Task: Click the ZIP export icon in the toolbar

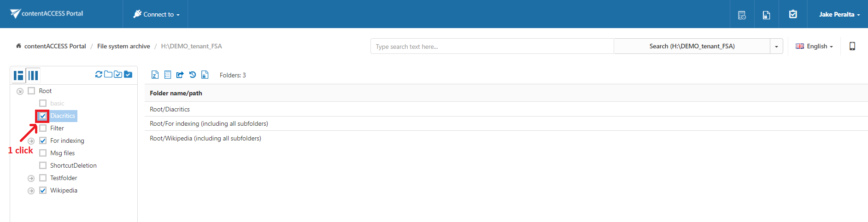Action: (x=155, y=75)
